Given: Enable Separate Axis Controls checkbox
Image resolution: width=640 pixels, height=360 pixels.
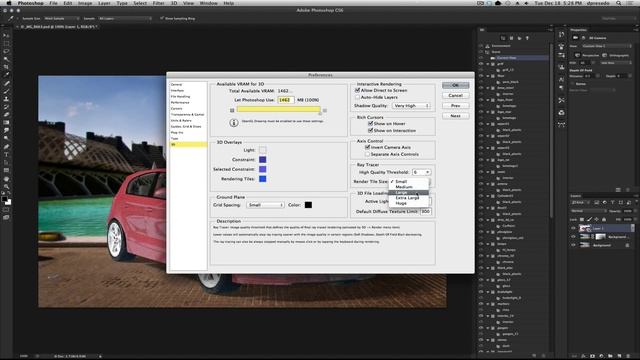Looking at the screenshot, I should (367, 154).
